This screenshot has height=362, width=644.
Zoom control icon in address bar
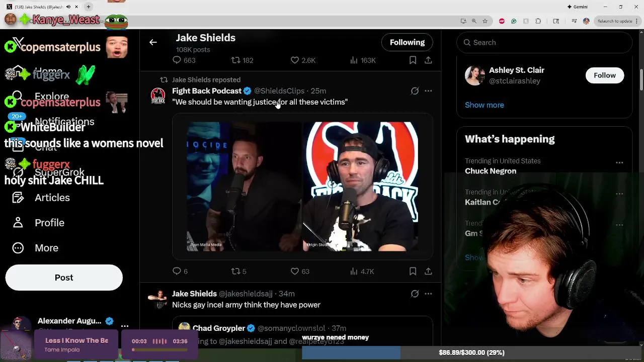pyautogui.click(x=474, y=21)
